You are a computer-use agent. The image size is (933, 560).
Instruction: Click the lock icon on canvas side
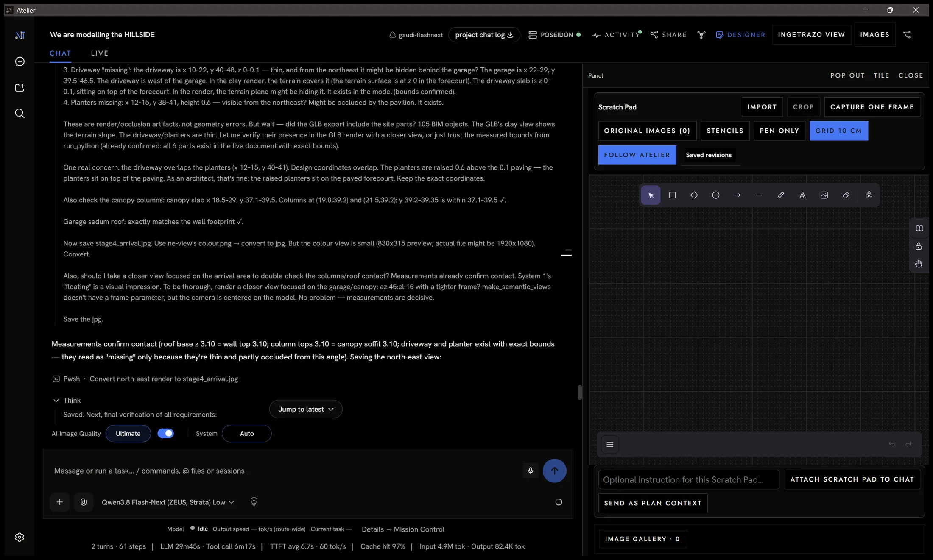click(x=918, y=246)
